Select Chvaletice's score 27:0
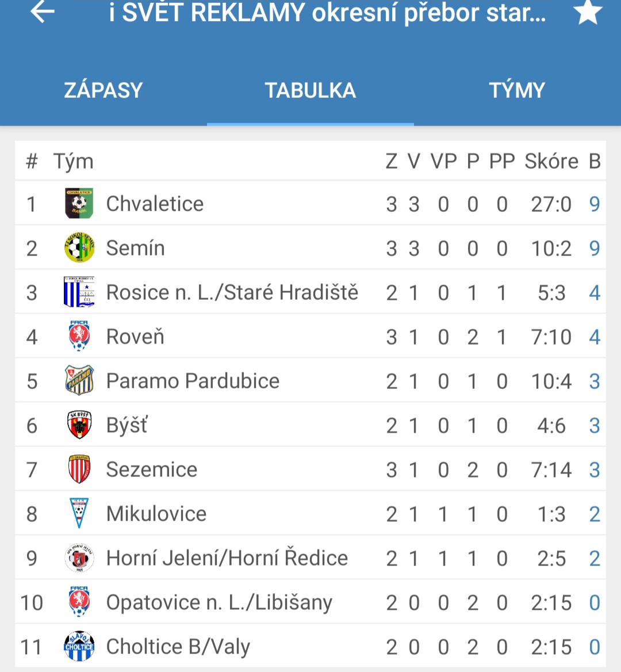The image size is (621, 672). pos(551,204)
